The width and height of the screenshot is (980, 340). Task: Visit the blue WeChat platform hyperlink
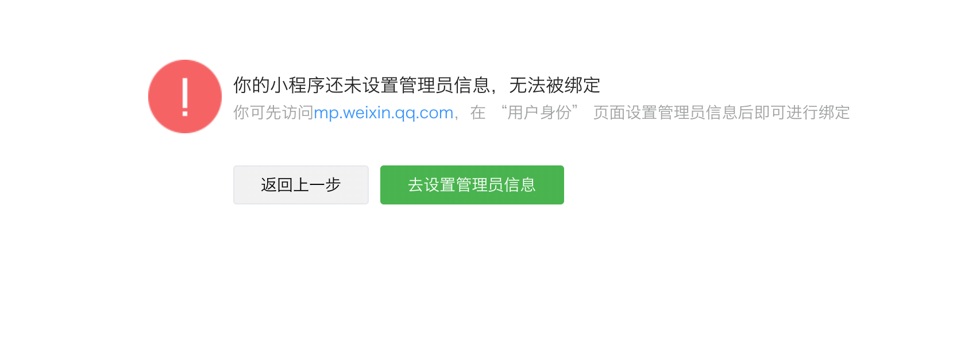point(384,113)
